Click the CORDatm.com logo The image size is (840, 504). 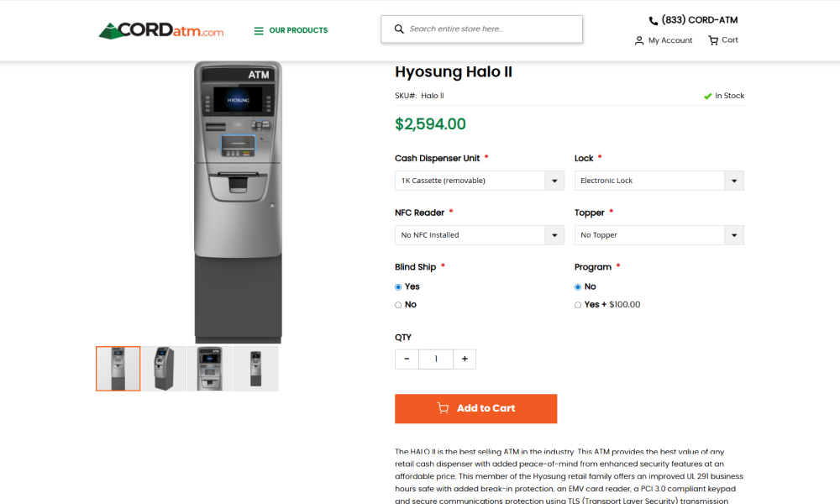point(161,31)
